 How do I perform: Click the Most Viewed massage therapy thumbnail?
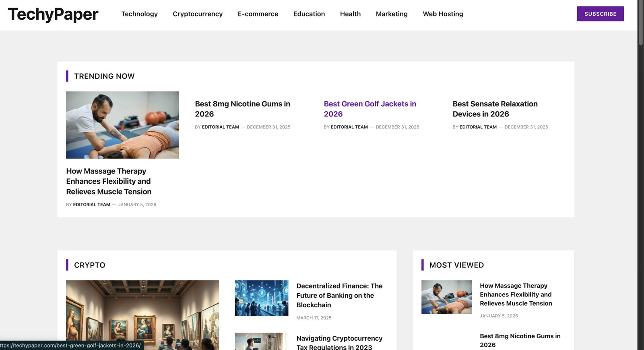pyautogui.click(x=446, y=297)
